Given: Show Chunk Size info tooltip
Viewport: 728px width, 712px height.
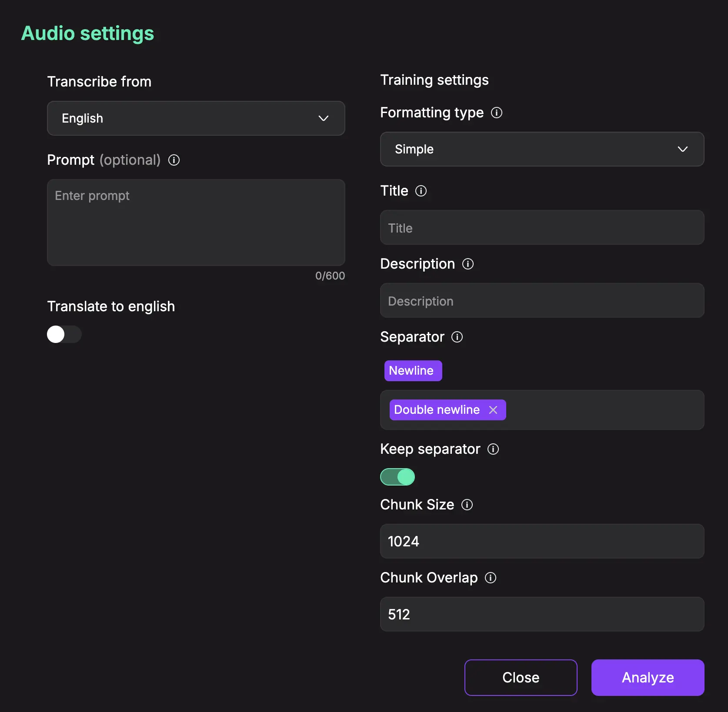Looking at the screenshot, I should (x=467, y=505).
